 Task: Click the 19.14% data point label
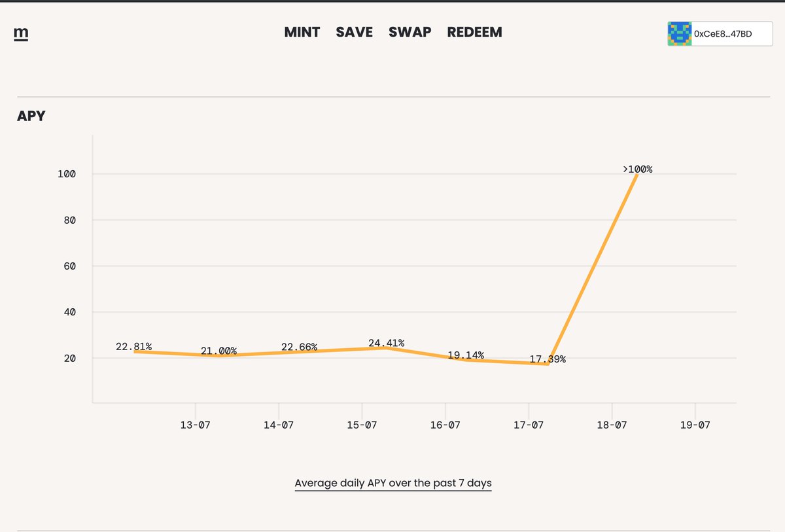(x=466, y=355)
